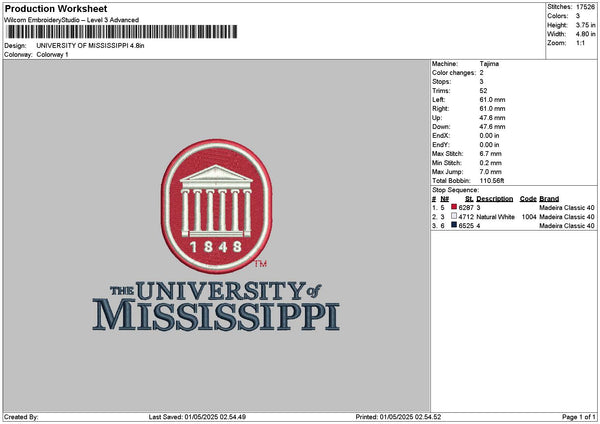Click the 'Brand' column header
This screenshot has width=600, height=424.
549,199
